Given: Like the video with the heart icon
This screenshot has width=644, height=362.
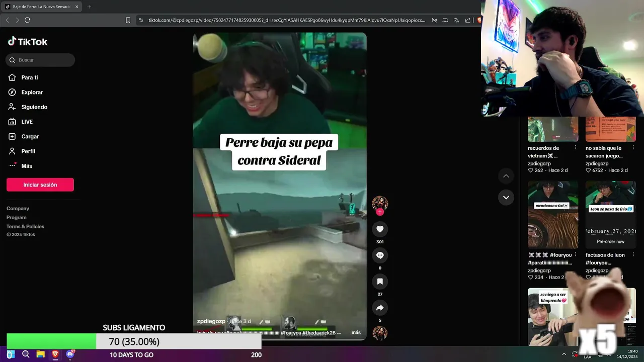Looking at the screenshot, I should [380, 229].
